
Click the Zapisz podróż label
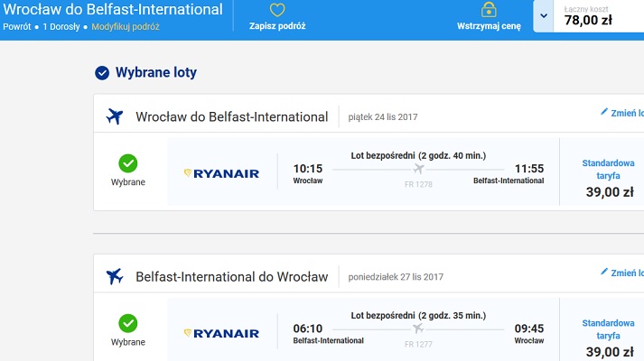pos(277,26)
